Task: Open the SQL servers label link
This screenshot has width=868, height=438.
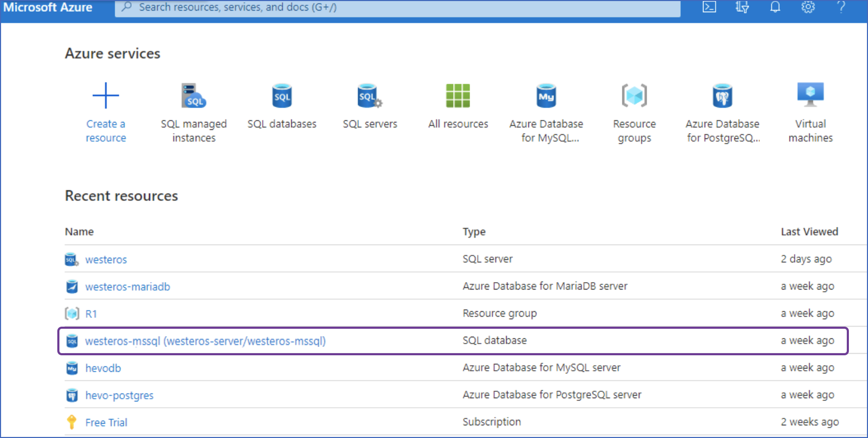Action: [370, 124]
